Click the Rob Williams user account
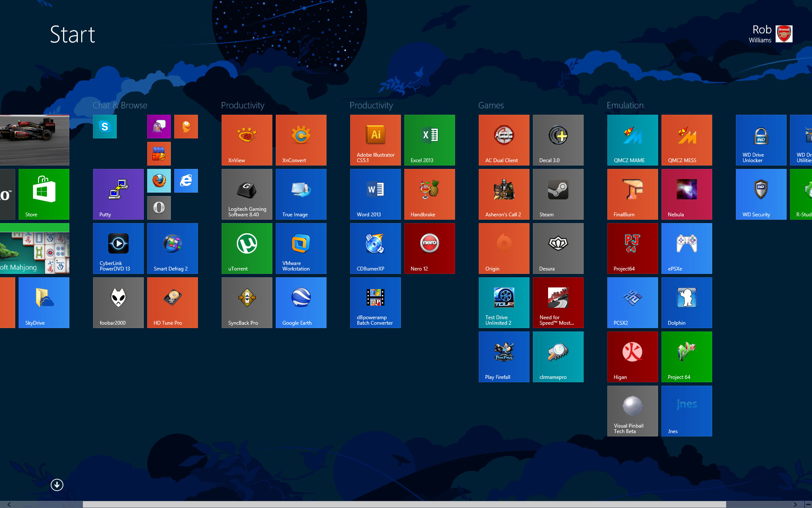812x508 pixels. [770, 34]
